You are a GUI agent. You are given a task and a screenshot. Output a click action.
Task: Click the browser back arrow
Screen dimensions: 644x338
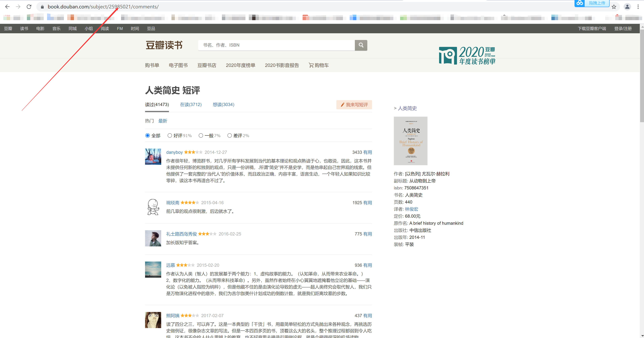click(x=7, y=7)
